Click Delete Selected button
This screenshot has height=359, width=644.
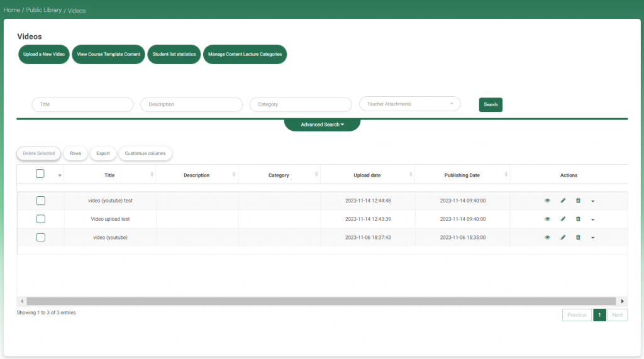[38, 153]
